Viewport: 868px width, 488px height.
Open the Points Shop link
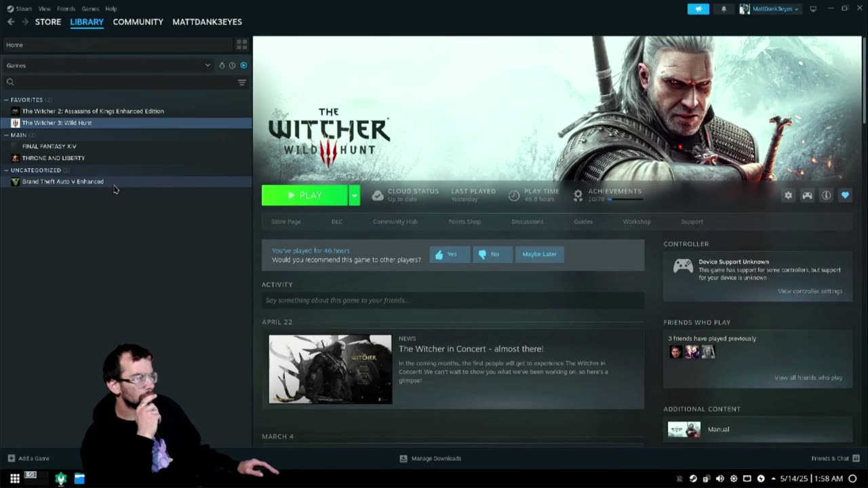[x=465, y=222]
